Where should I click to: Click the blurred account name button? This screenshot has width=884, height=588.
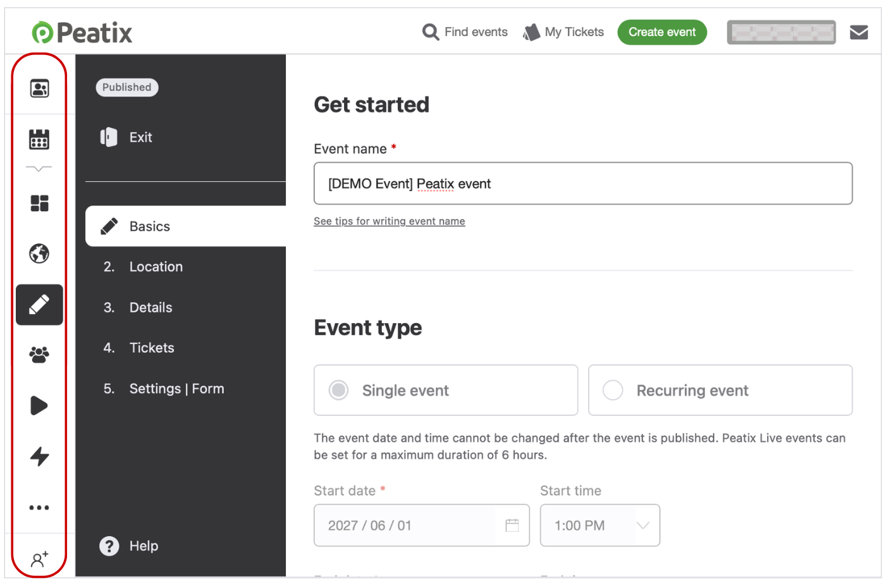pos(782,32)
